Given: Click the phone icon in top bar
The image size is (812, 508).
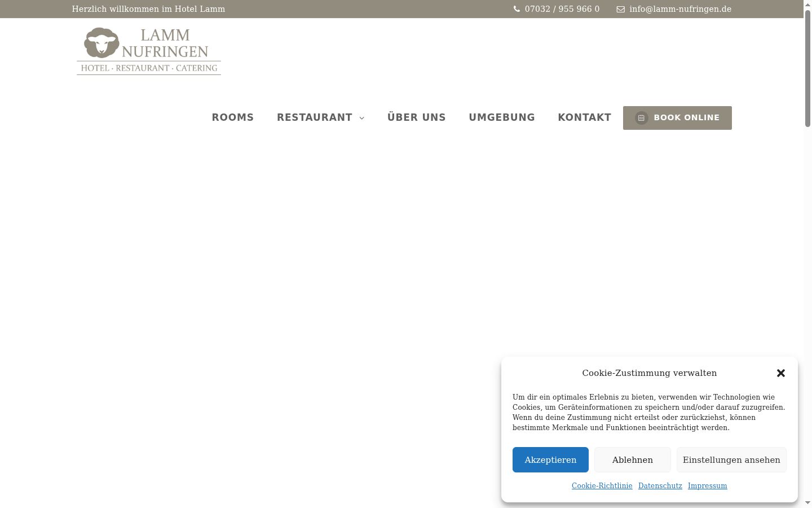Looking at the screenshot, I should 517,9.
